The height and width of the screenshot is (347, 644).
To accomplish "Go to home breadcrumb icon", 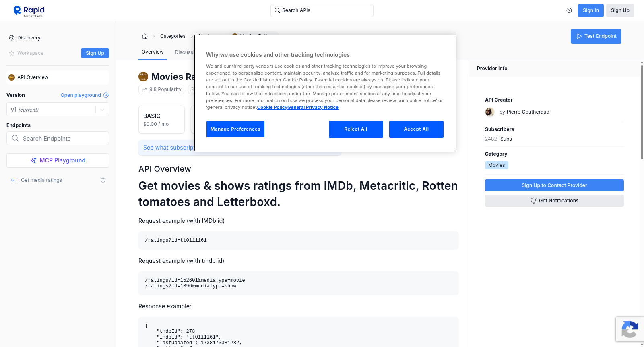I will (x=145, y=36).
